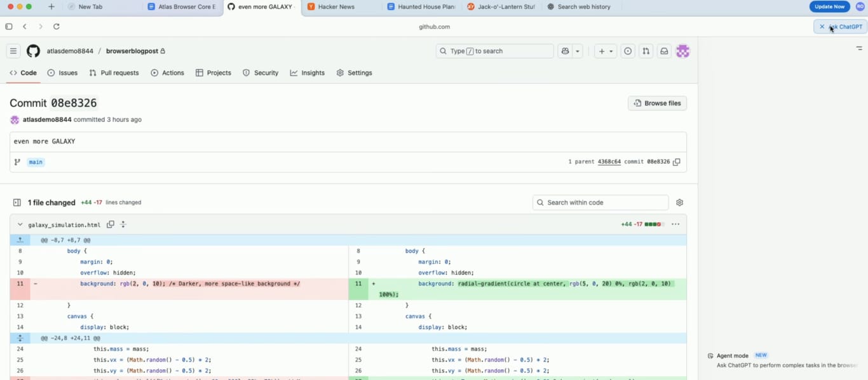Image resolution: width=868 pixels, height=380 pixels.
Task: Open the Pull requests tab
Action: click(114, 73)
